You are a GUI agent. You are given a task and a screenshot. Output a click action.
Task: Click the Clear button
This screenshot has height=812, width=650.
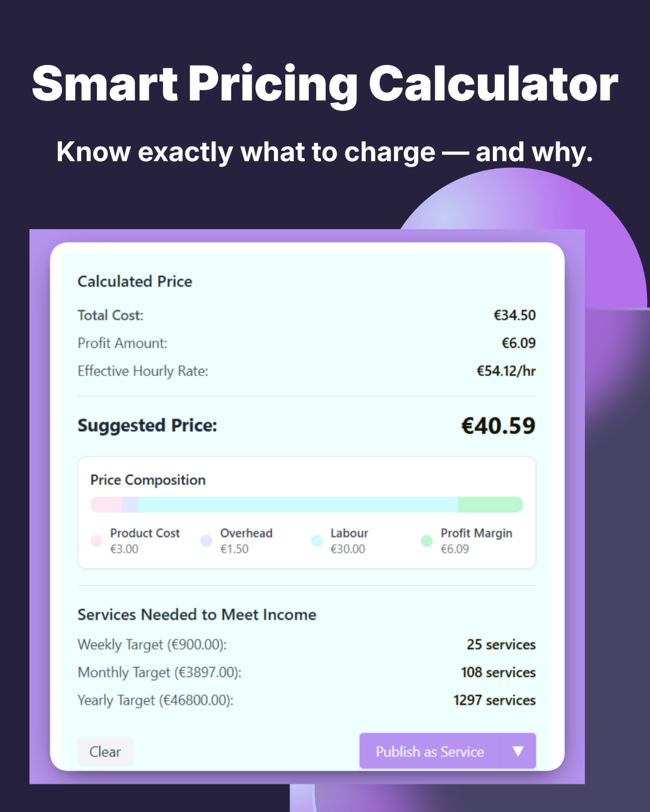[105, 751]
